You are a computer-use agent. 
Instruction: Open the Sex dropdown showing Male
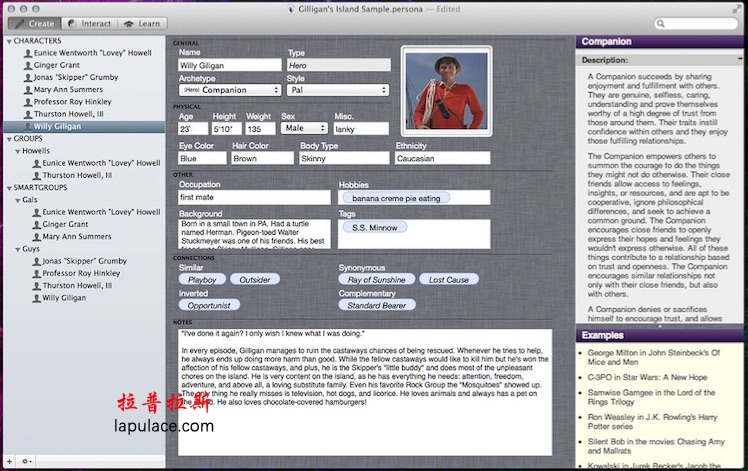[304, 128]
